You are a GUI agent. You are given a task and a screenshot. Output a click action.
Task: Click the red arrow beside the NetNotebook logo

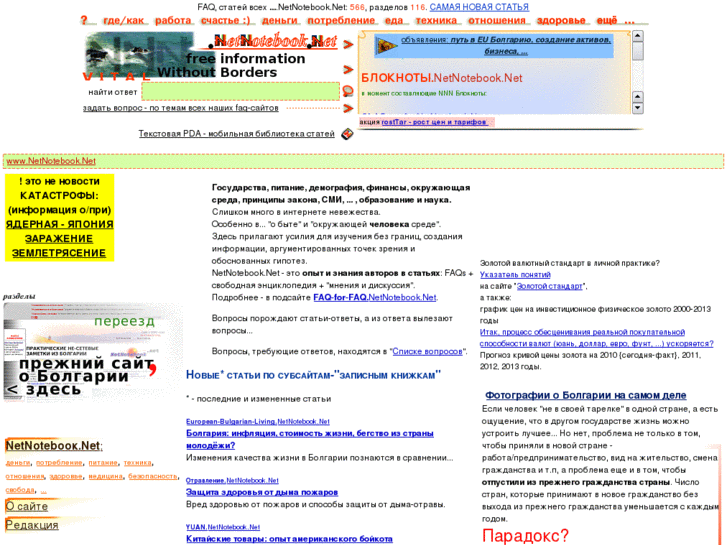pos(348,45)
